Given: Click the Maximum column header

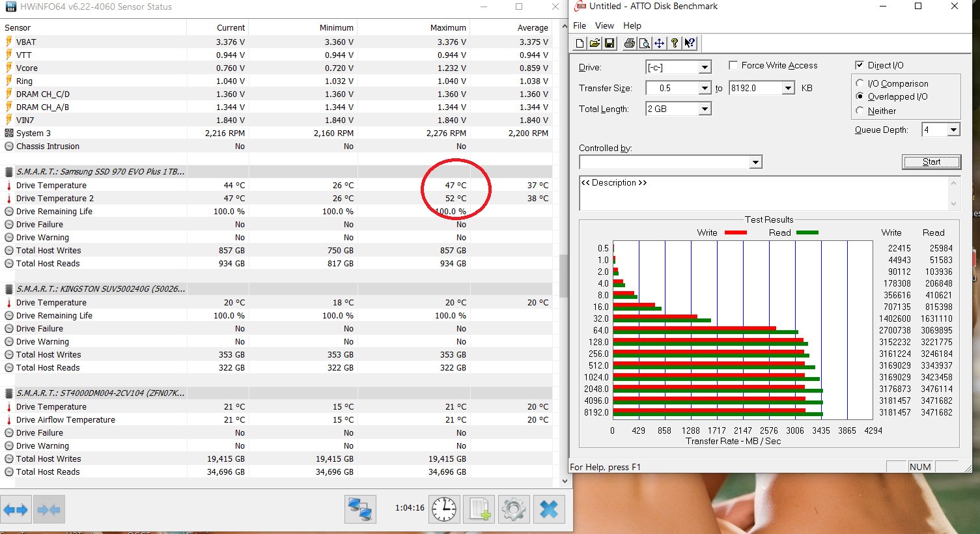Looking at the screenshot, I should [x=413, y=27].
